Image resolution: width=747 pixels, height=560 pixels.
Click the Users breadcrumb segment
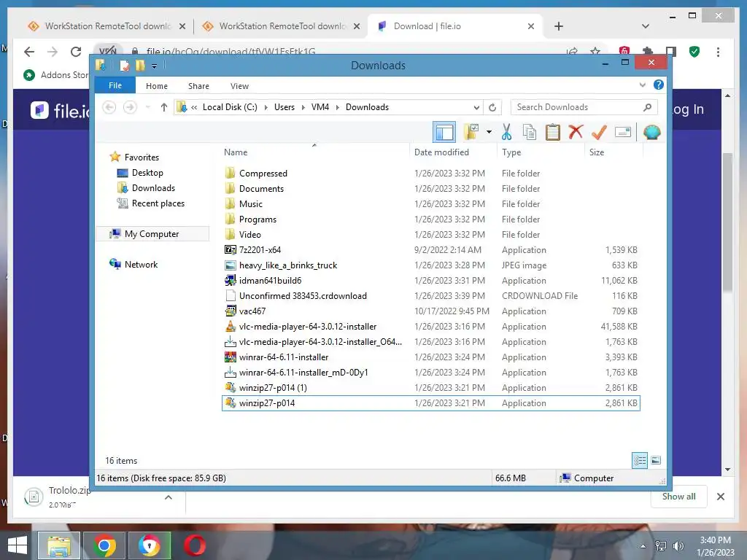[x=285, y=107]
